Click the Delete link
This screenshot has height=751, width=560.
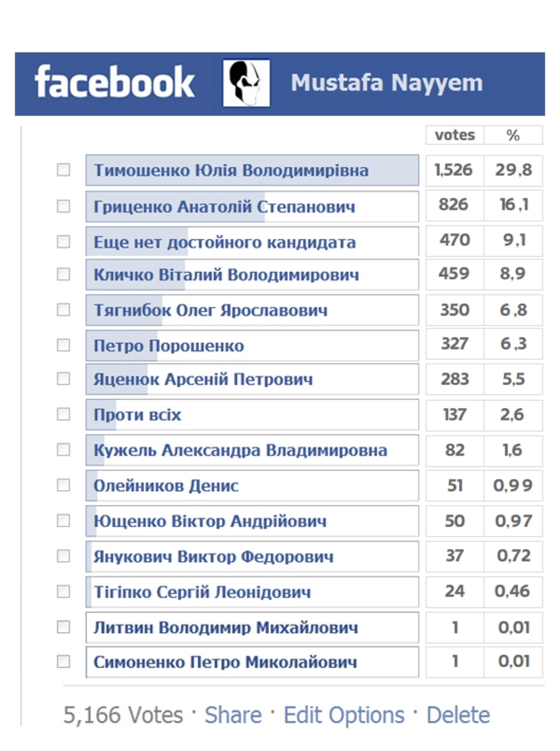coord(458,715)
